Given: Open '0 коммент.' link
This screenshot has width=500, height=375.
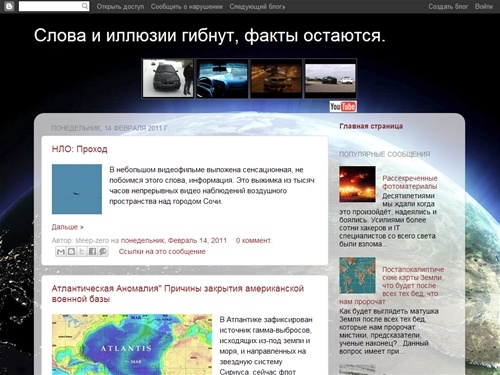Looking at the screenshot, I should [x=254, y=240].
